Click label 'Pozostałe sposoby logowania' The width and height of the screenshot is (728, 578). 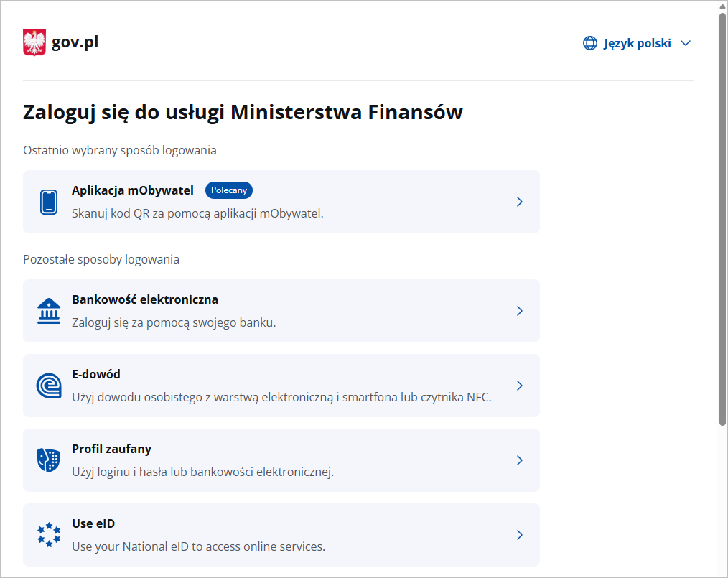(101, 259)
